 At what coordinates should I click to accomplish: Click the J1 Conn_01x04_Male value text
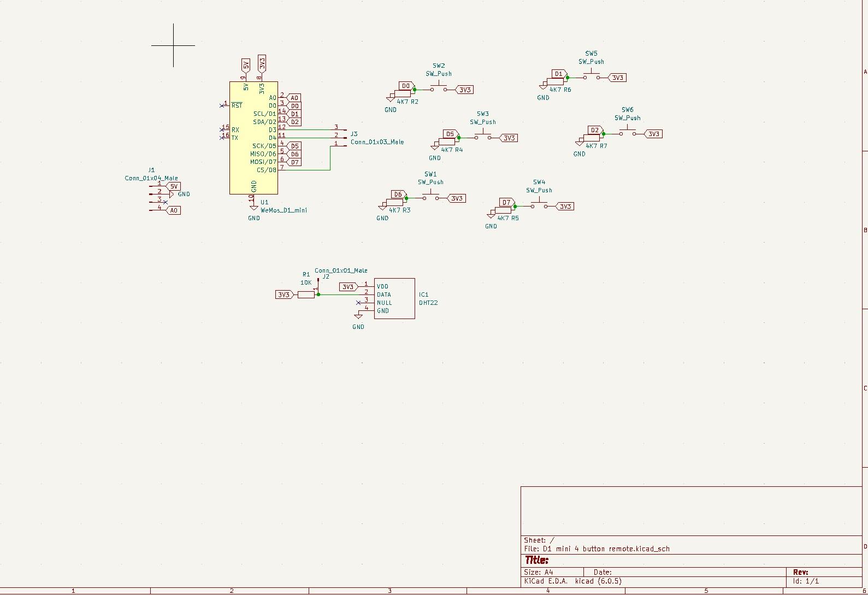151,178
